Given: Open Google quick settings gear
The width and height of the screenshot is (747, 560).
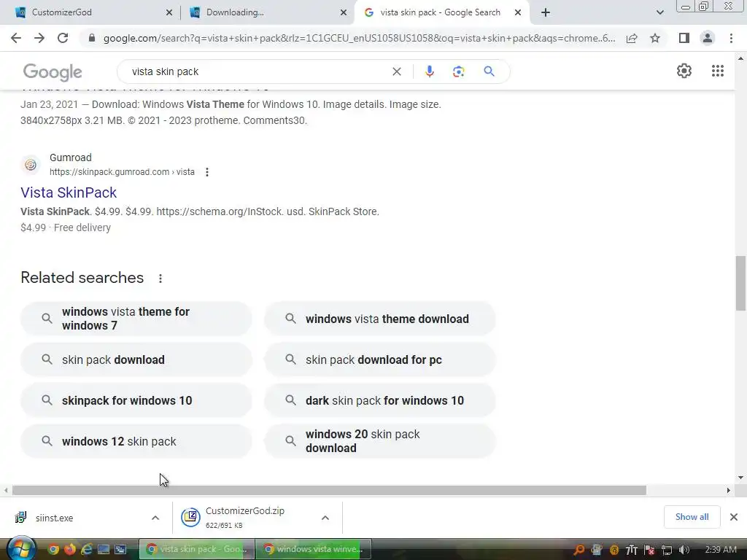Looking at the screenshot, I should click(684, 71).
